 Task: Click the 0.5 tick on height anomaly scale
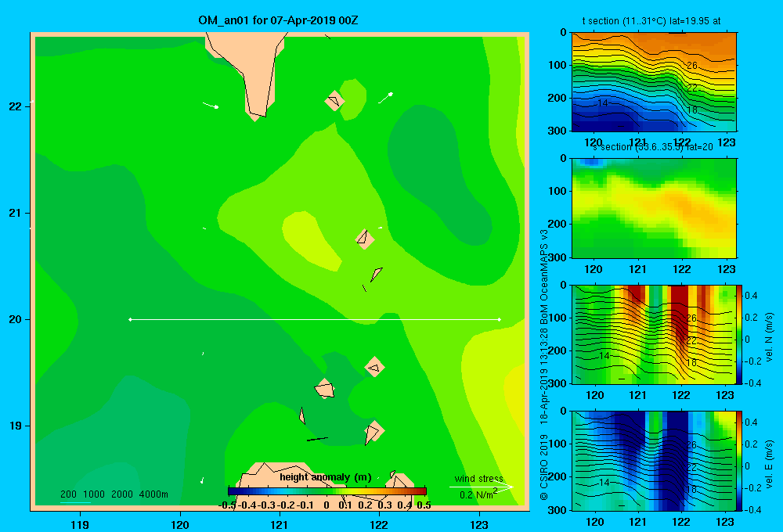(x=424, y=505)
